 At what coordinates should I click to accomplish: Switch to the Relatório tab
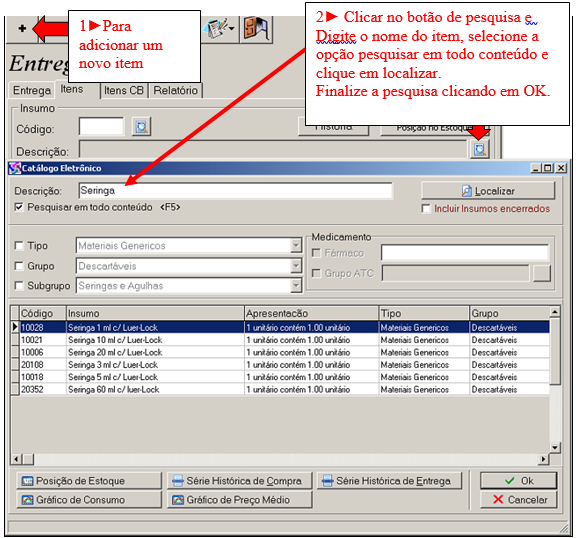(176, 91)
